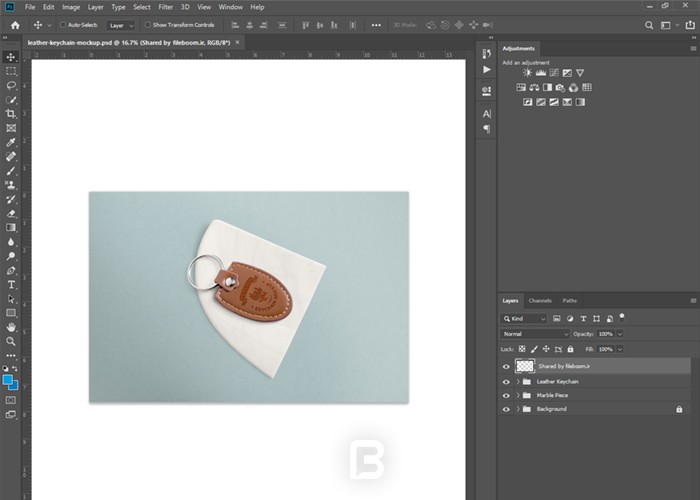This screenshot has height=500, width=700.
Task: Hide the 'Shared by fileboom.ir' layer
Action: [506, 367]
